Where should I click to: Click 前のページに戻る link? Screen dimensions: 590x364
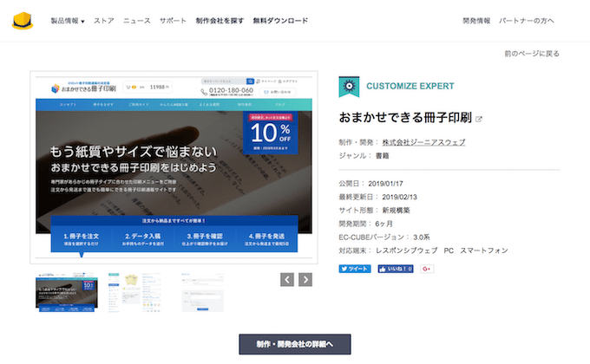click(532, 54)
